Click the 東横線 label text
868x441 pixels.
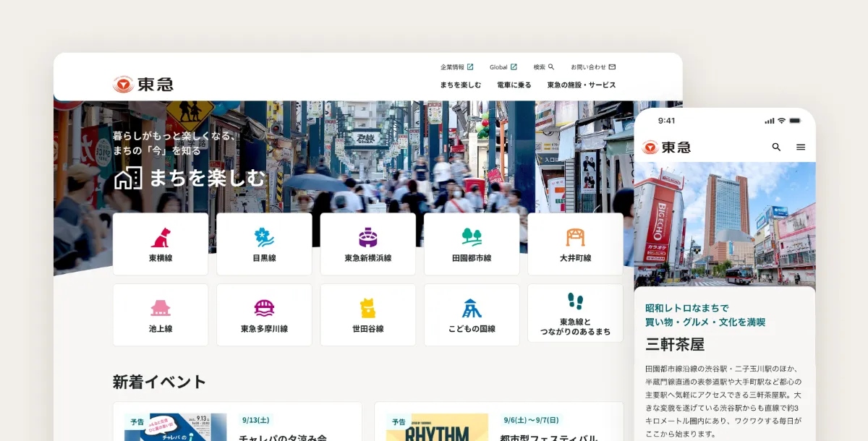coord(161,258)
